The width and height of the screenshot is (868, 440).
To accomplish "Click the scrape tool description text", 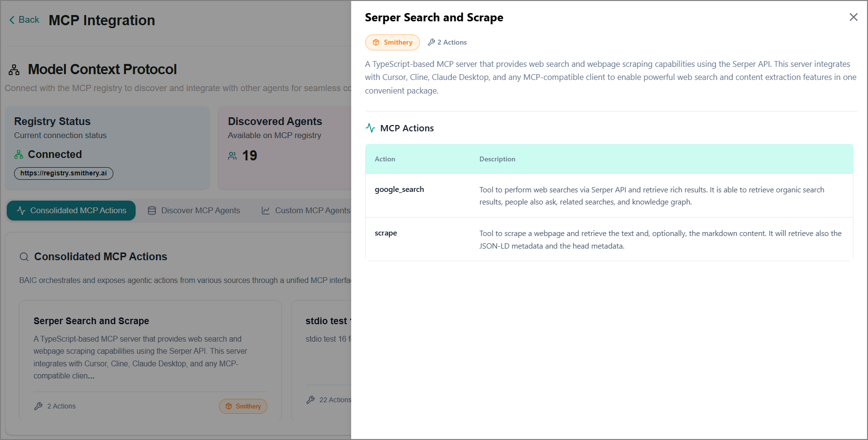I will [x=661, y=239].
